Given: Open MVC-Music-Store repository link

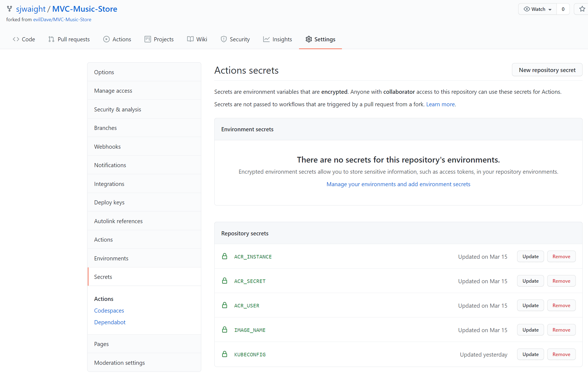Looking at the screenshot, I should (x=85, y=9).
